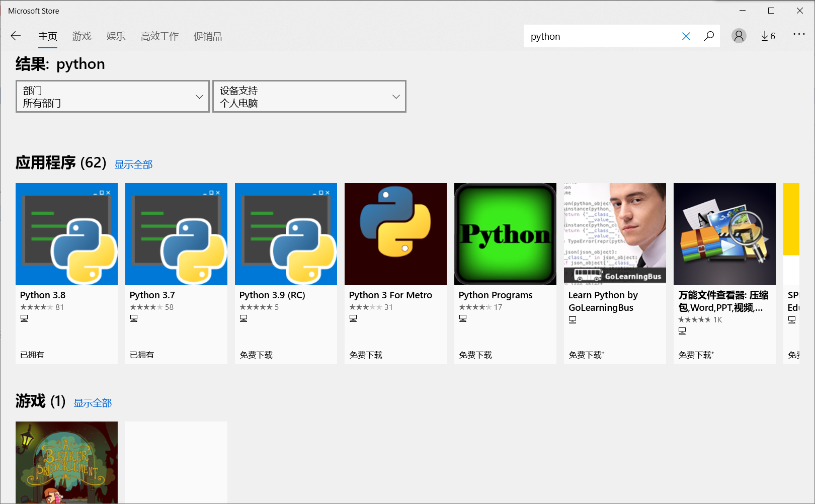
Task: Click 万能文件查看器 title text
Action: click(x=723, y=301)
